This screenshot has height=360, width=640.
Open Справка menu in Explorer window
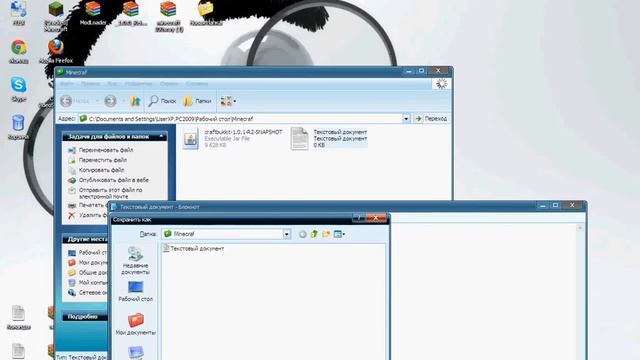tap(197, 84)
